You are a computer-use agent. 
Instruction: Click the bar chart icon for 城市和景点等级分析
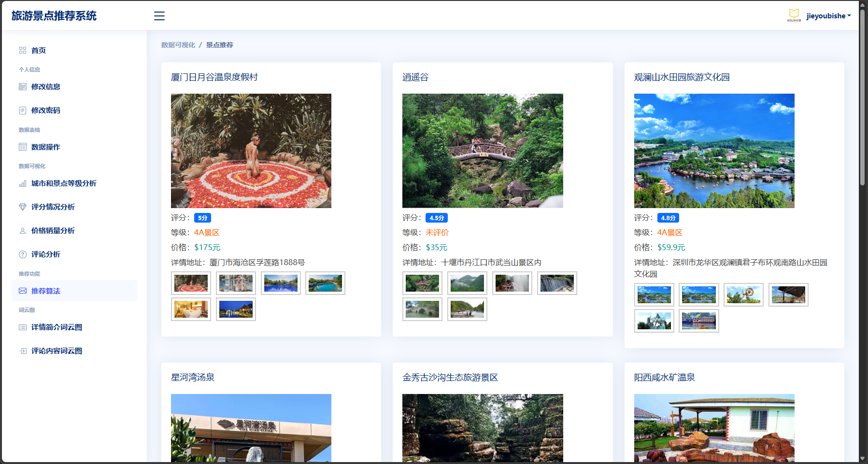[23, 183]
